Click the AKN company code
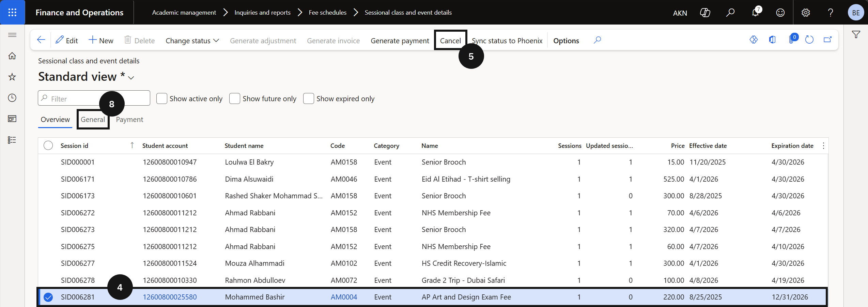Image resolution: width=868 pixels, height=307 pixels. point(680,13)
